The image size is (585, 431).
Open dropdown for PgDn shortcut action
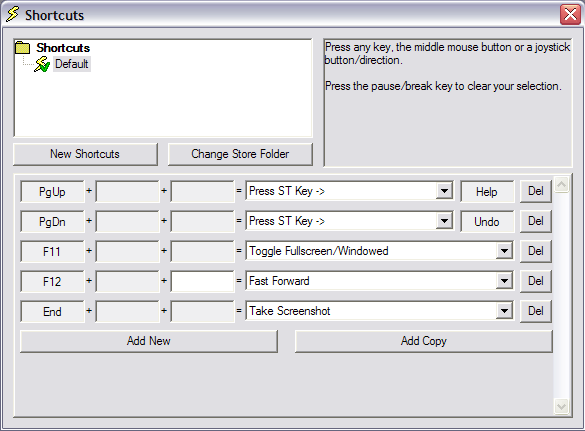(444, 221)
